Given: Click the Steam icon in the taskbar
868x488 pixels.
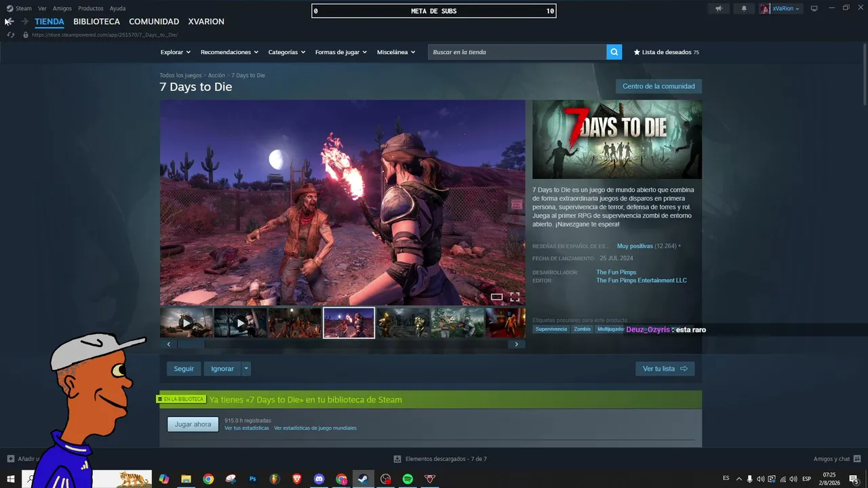Looking at the screenshot, I should point(363,479).
